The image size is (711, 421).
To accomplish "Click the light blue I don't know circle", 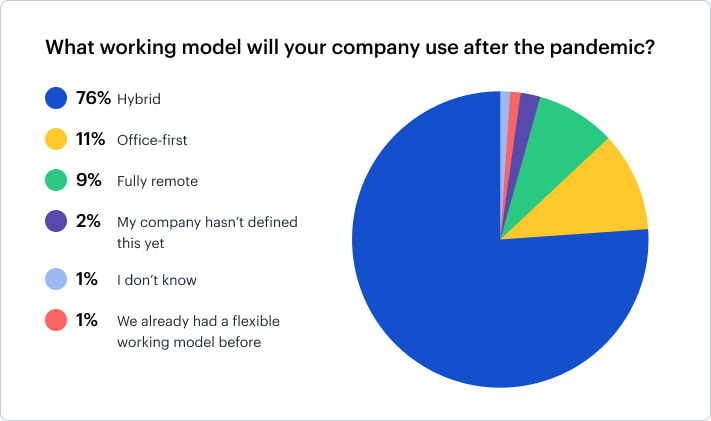I will pyautogui.click(x=56, y=279).
